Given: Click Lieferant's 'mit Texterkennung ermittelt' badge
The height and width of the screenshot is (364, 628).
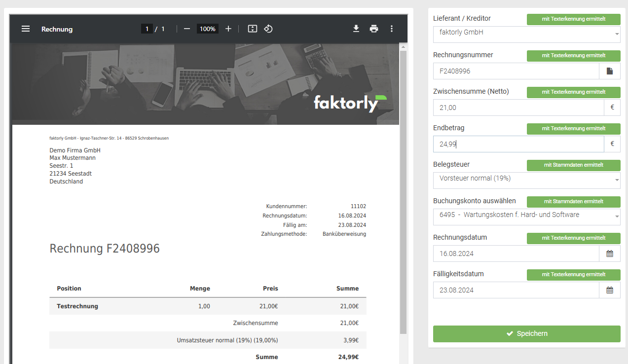Looking at the screenshot, I should (574, 19).
